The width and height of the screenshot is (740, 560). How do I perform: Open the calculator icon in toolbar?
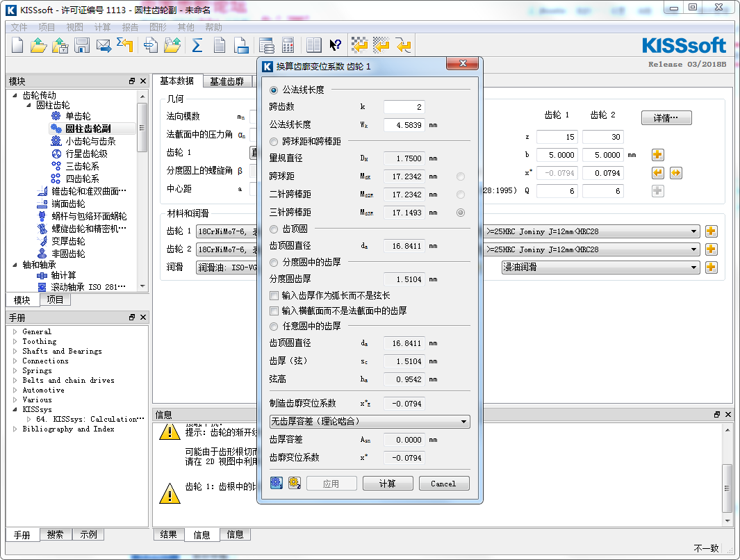pyautogui.click(x=288, y=45)
